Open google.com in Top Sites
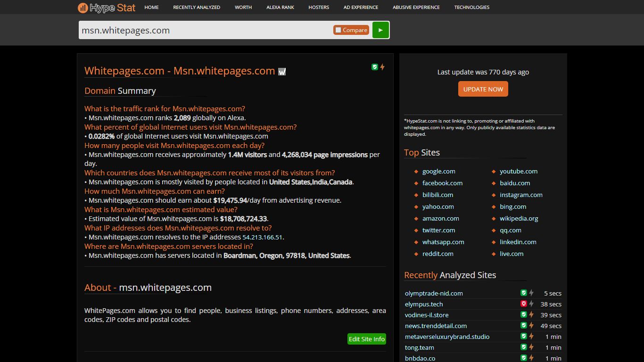The image size is (644, 362). 439,171
